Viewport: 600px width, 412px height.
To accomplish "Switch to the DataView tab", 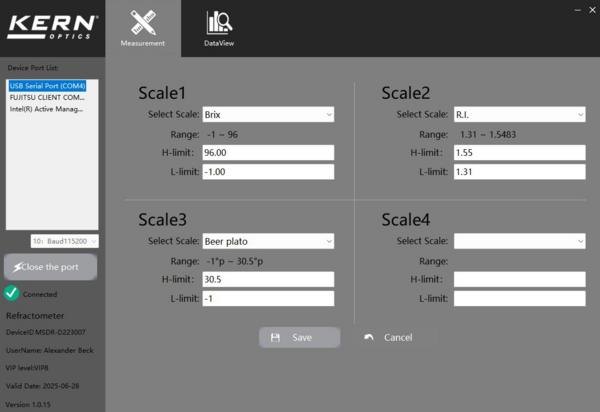I will tap(219, 29).
